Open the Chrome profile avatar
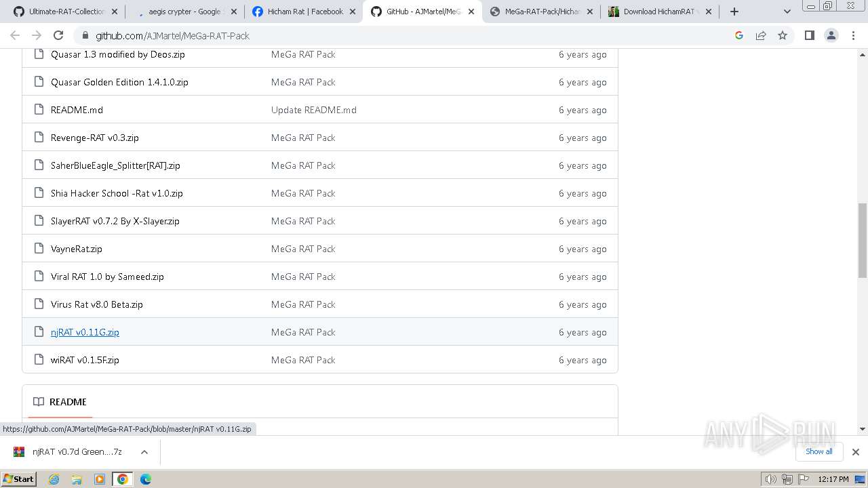The height and width of the screenshot is (488, 868). (831, 35)
